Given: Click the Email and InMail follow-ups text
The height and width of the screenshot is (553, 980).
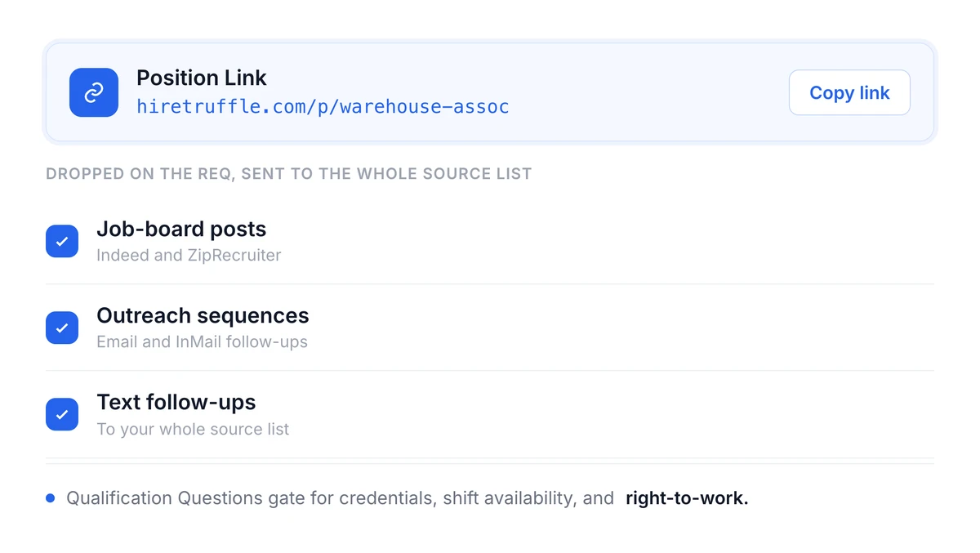Looking at the screenshot, I should (x=202, y=342).
